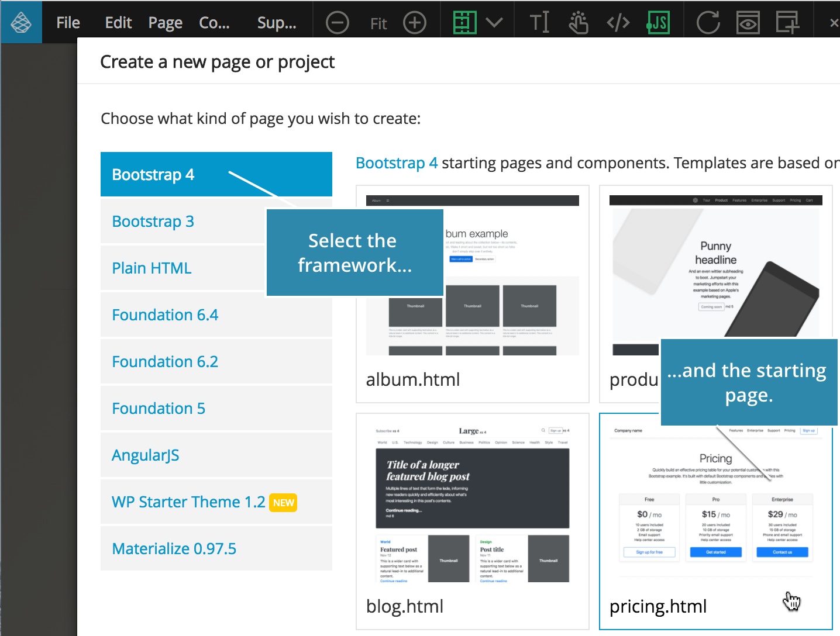Open the browser preview eye icon
Image resolution: width=840 pixels, height=636 pixels.
pos(748,23)
